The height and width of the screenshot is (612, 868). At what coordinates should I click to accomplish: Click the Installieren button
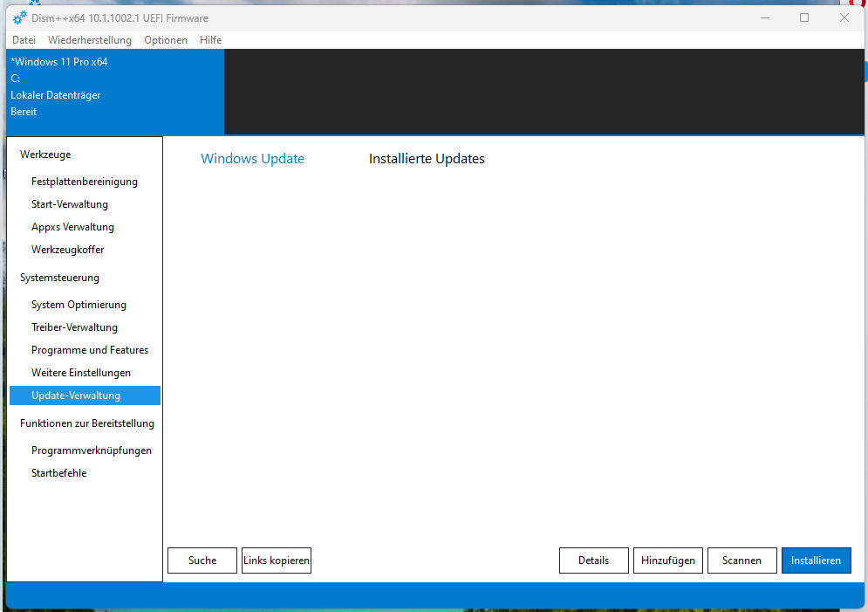(816, 560)
